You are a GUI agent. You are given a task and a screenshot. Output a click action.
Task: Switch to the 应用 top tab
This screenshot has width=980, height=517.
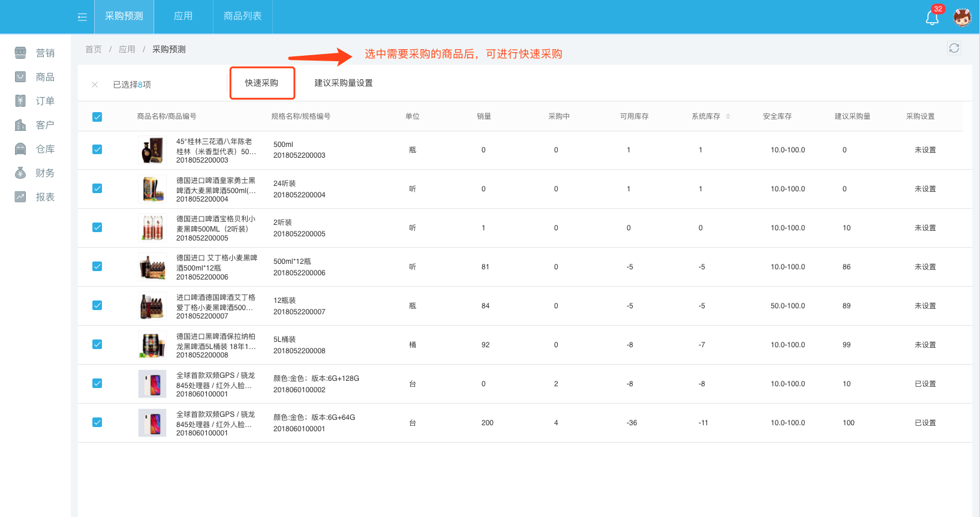183,16
